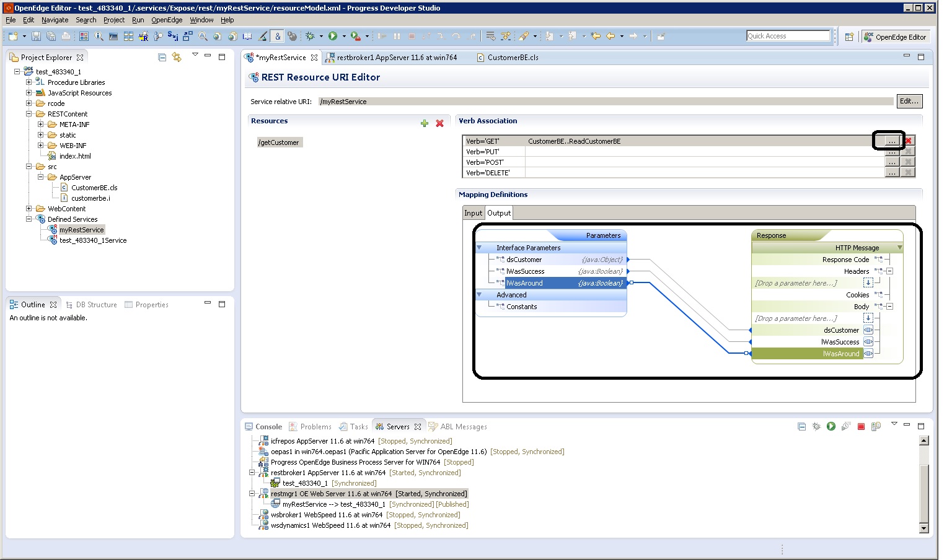Screen dimensions: 952x560
Task: Click the Open Perspective icon
Action: point(850,37)
